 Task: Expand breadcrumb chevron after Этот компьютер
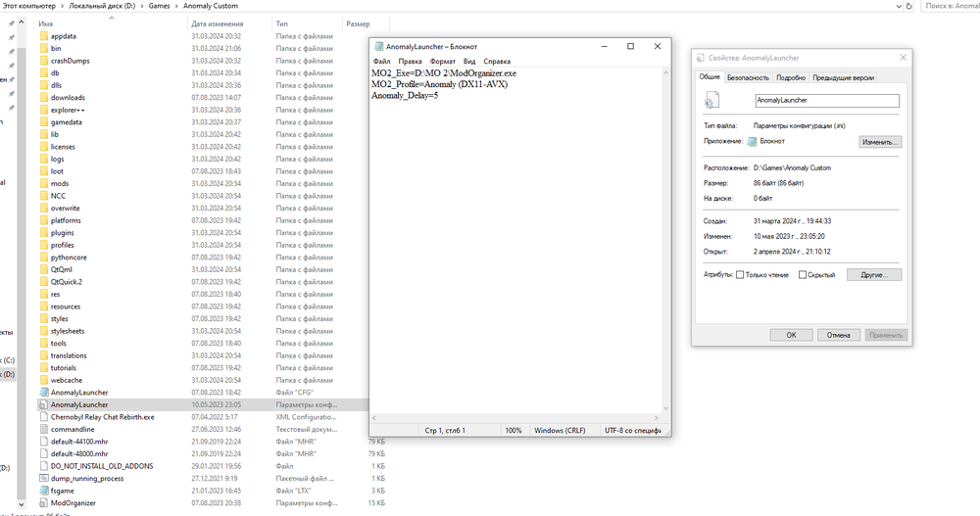[x=62, y=6]
